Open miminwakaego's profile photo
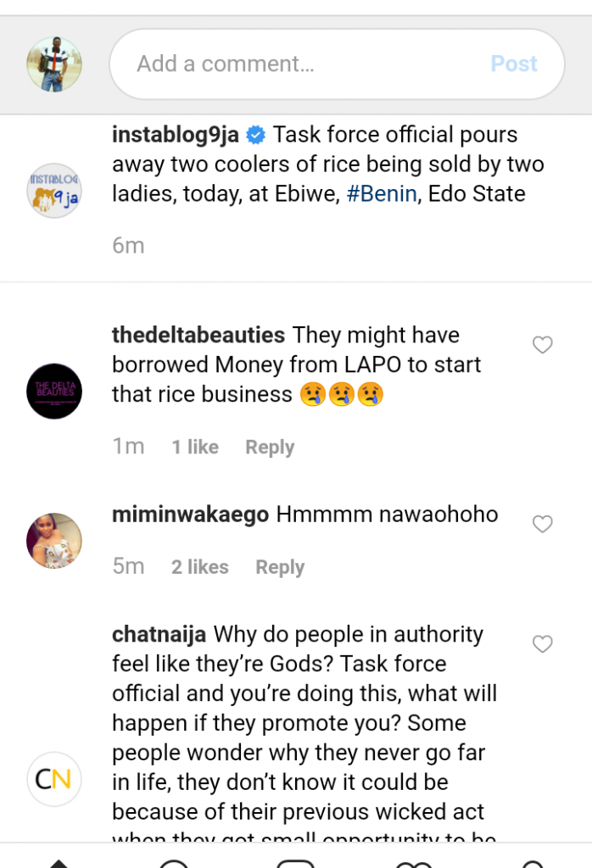 pos(54,540)
